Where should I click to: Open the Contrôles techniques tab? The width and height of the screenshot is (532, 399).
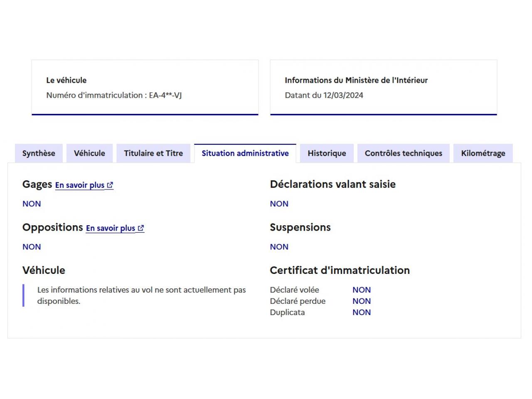point(403,153)
